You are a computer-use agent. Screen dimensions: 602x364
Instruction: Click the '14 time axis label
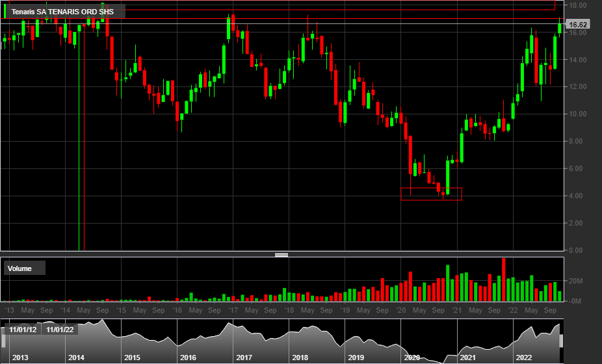[x=65, y=310]
